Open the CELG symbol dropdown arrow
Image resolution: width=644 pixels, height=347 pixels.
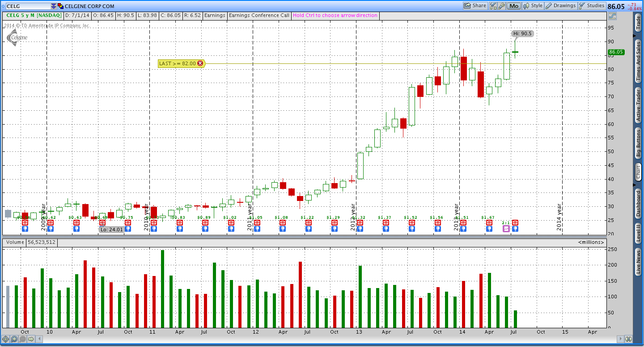coord(54,6)
